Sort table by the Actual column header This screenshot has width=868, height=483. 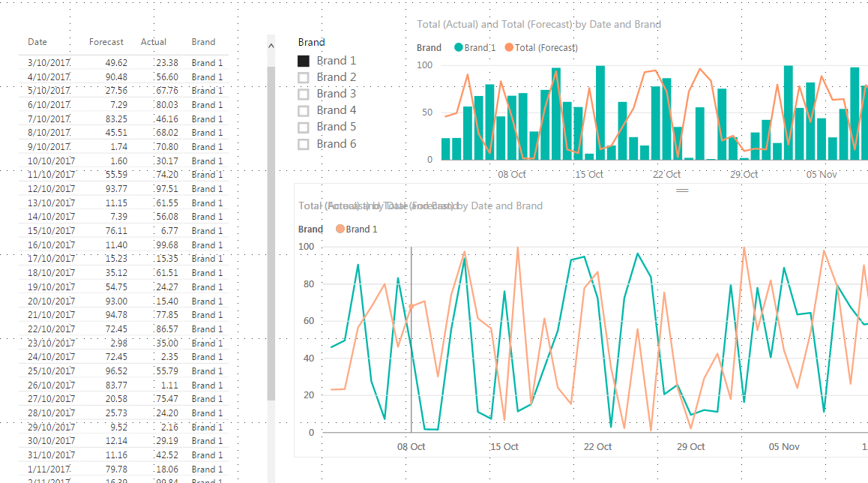point(154,42)
